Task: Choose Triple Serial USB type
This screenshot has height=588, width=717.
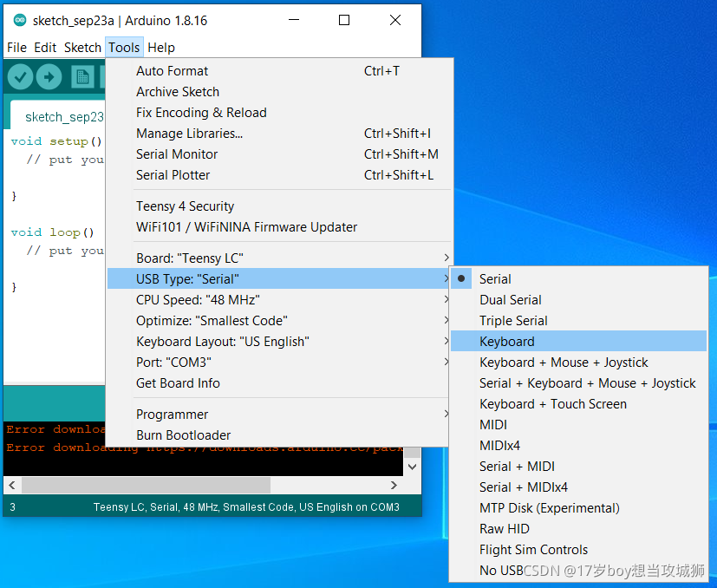Action: click(578, 320)
